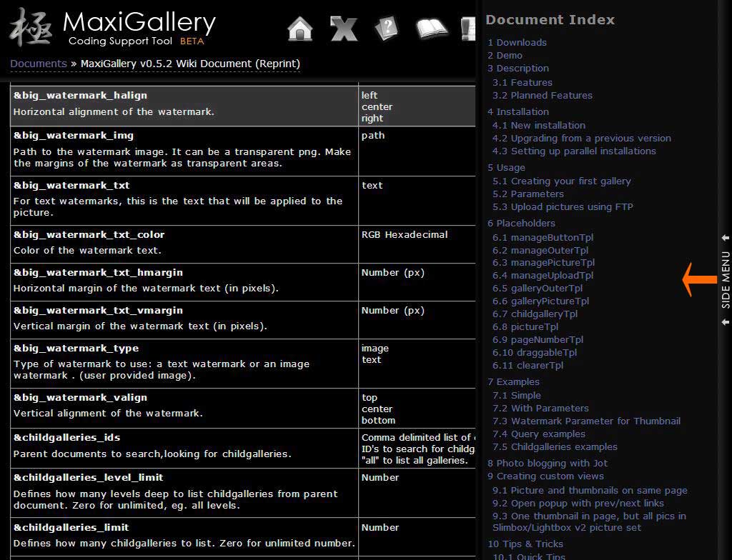The height and width of the screenshot is (560, 732).
Task: Click the MaxiGallery kanji logo
Action: coord(31,28)
